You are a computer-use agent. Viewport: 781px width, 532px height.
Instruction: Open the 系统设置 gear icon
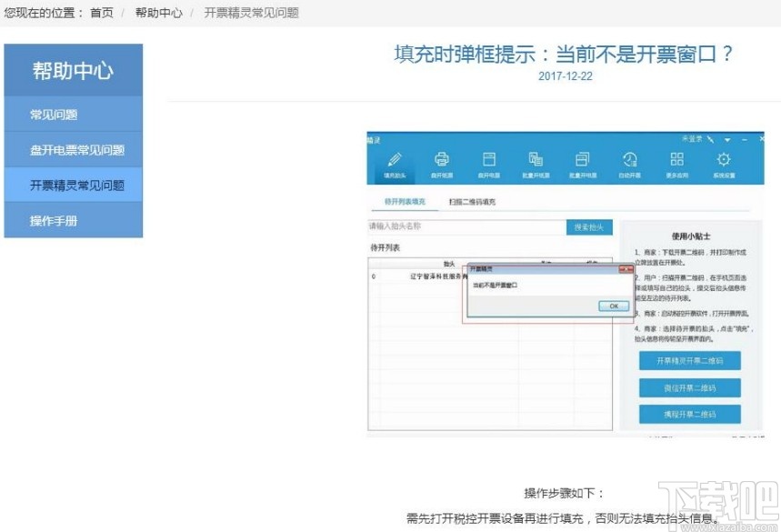(724, 159)
